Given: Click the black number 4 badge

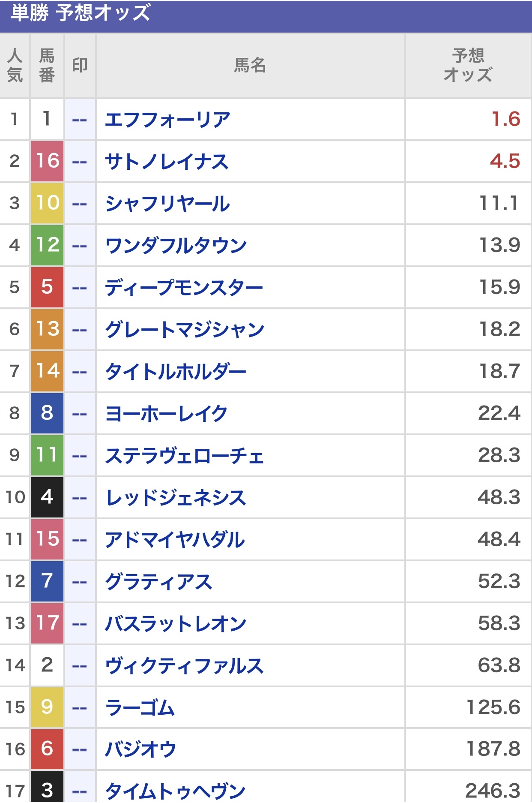Looking at the screenshot, I should pos(47,497).
